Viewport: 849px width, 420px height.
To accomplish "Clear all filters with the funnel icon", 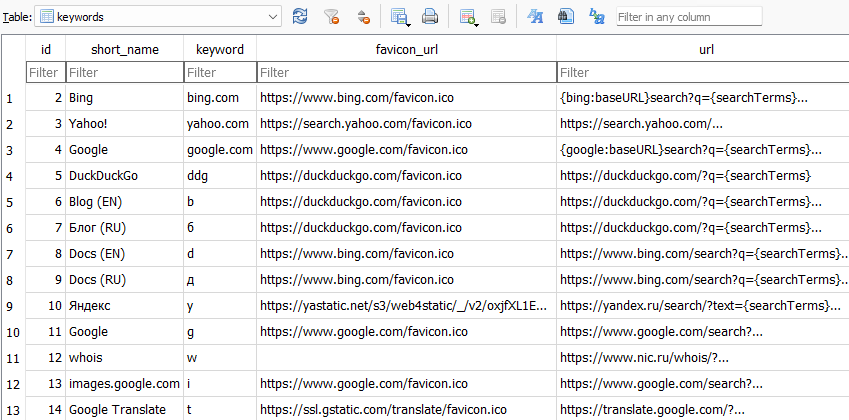I will pyautogui.click(x=331, y=16).
